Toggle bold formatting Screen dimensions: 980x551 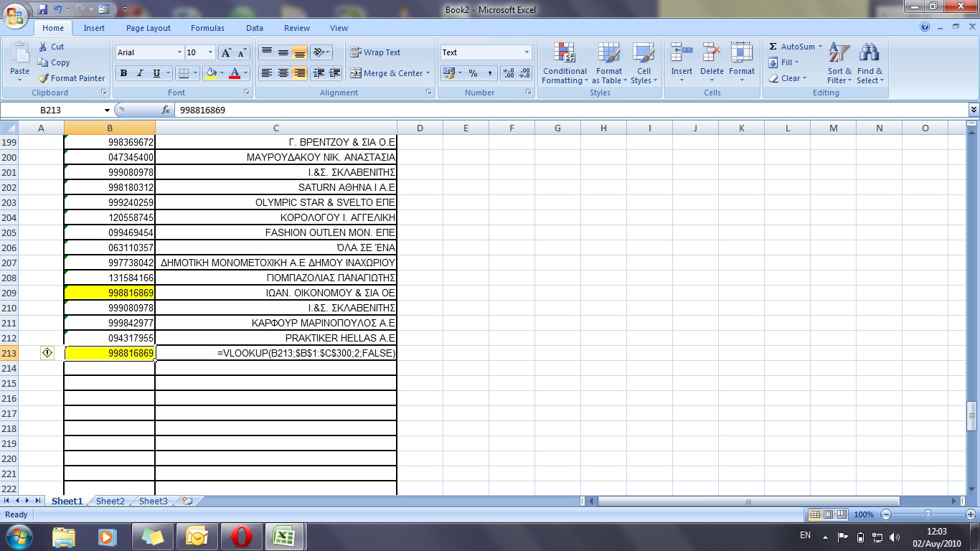pyautogui.click(x=123, y=73)
